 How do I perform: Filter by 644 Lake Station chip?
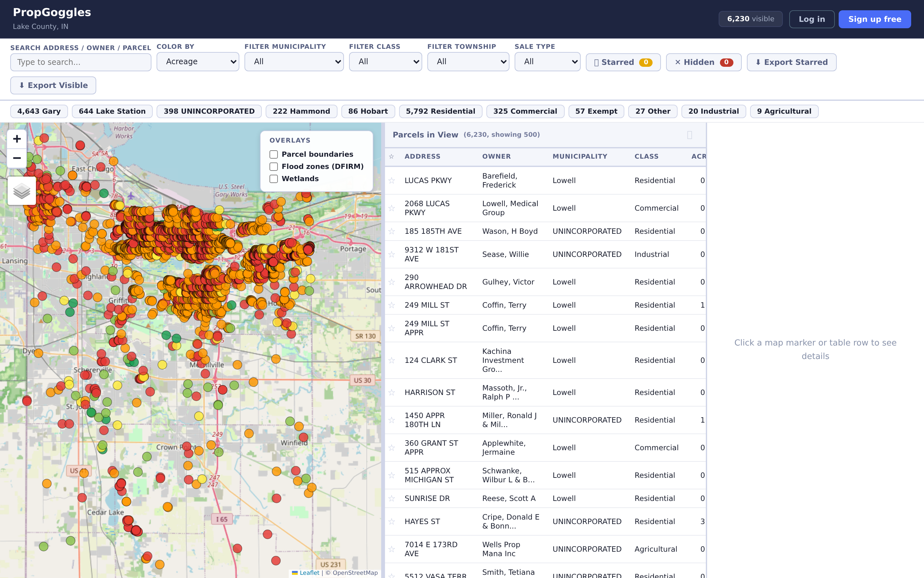(112, 111)
